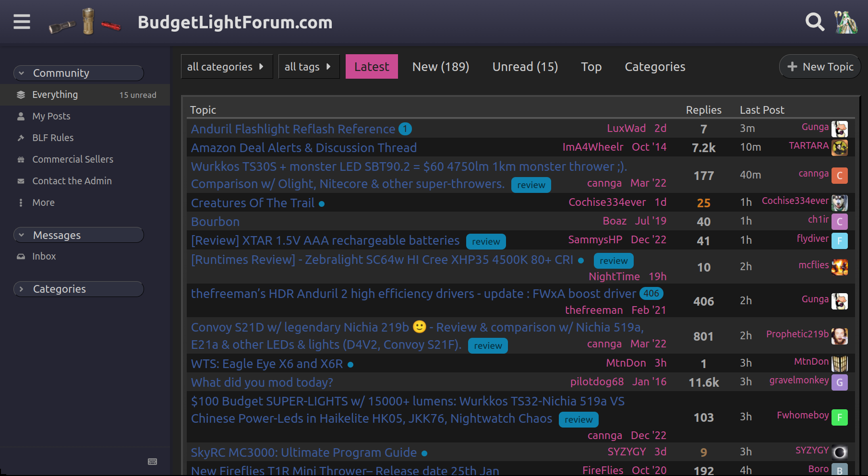Click the 7.2k replies count

click(703, 148)
